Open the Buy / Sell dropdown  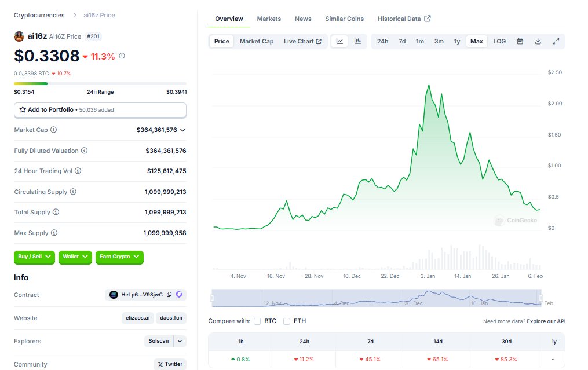(x=34, y=257)
